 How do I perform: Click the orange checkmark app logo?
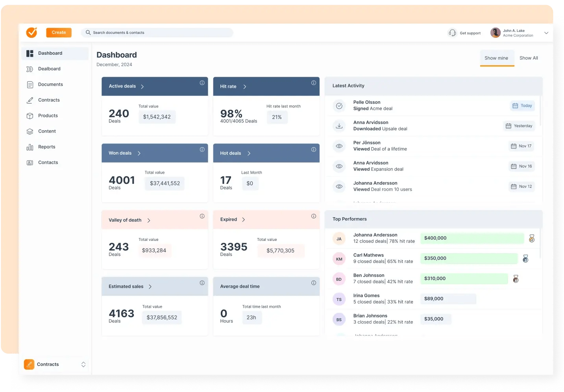tap(31, 32)
